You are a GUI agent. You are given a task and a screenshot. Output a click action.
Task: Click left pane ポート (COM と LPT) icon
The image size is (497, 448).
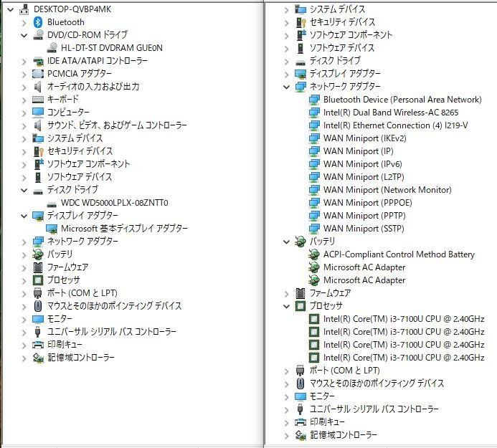tap(38, 292)
